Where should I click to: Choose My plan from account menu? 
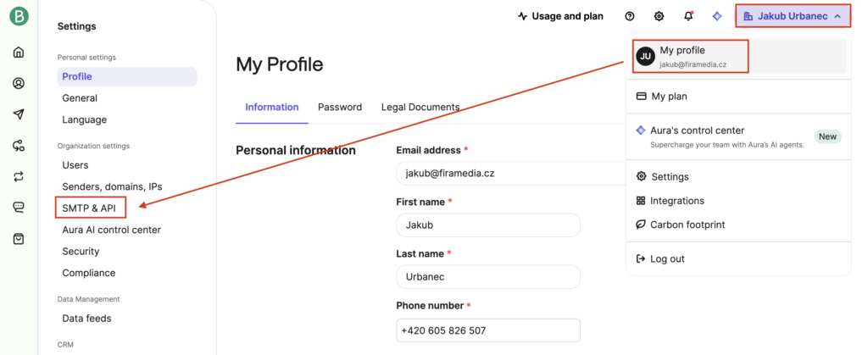click(669, 97)
